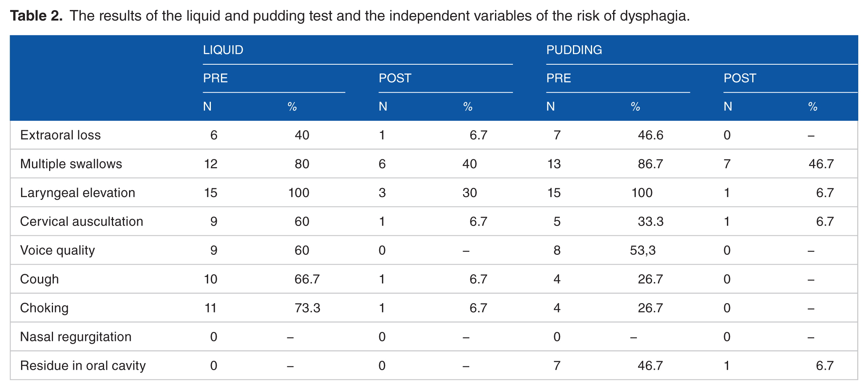Select the 53,3 value in Voice quality row
The image size is (868, 390).
[643, 251]
